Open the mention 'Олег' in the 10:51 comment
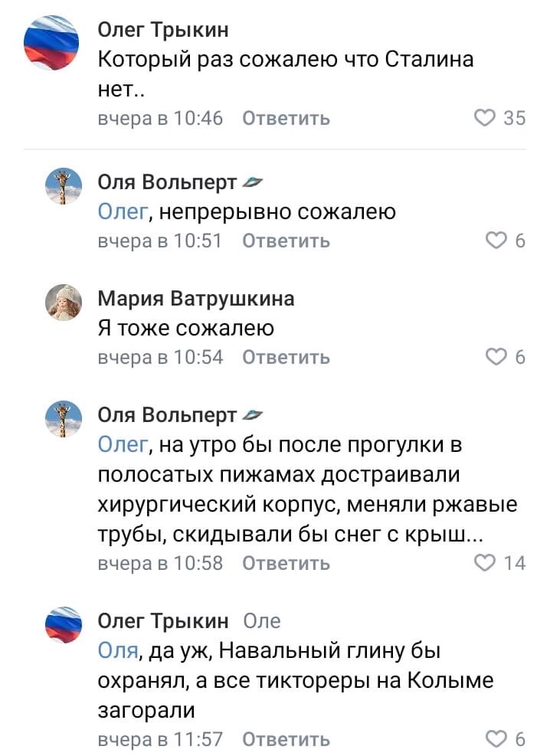The image size is (550, 756). coord(117,212)
